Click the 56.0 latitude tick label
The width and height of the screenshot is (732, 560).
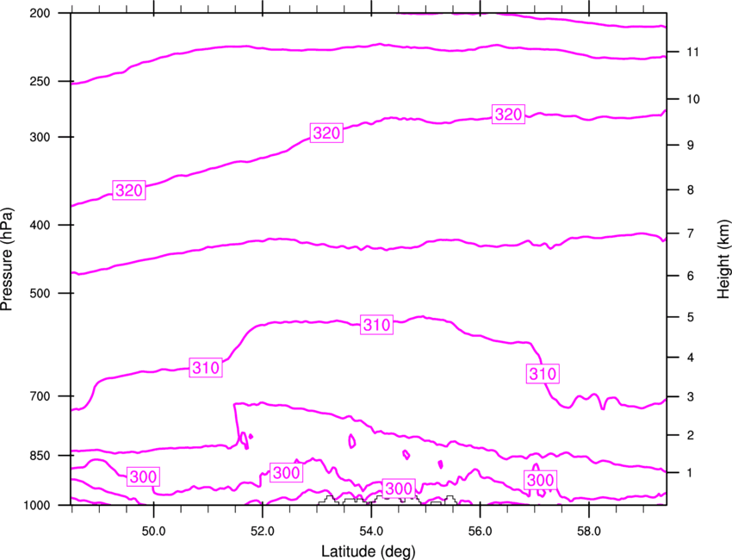[x=481, y=532]
